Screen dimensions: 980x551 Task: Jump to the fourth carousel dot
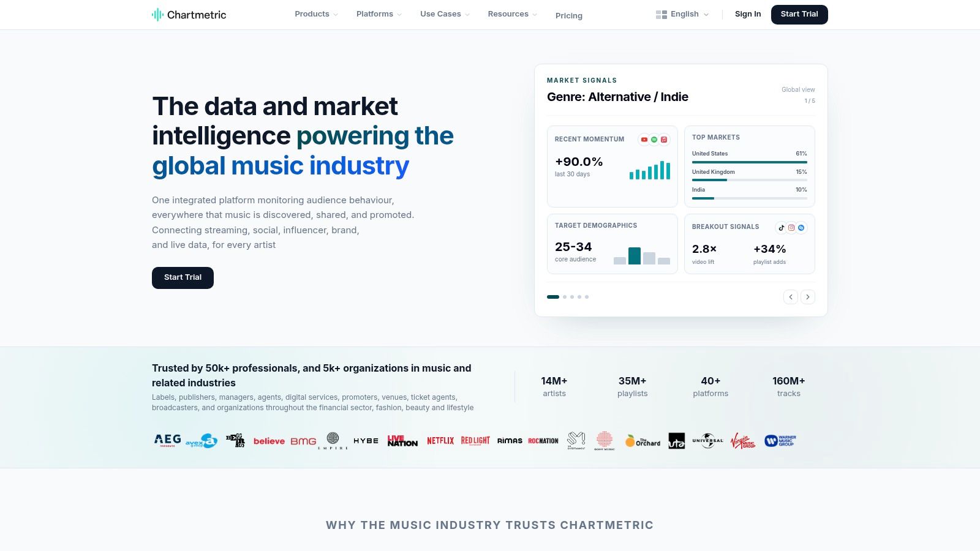tap(579, 297)
